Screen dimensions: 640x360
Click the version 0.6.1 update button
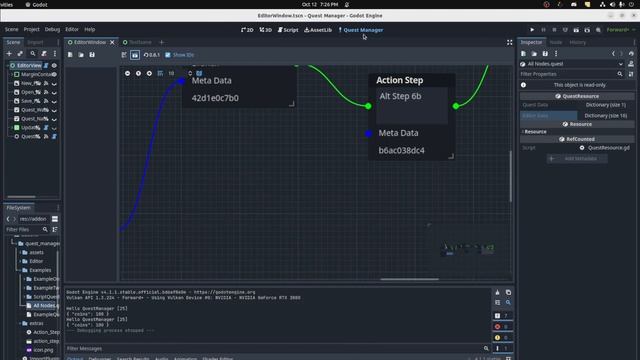[x=151, y=55]
